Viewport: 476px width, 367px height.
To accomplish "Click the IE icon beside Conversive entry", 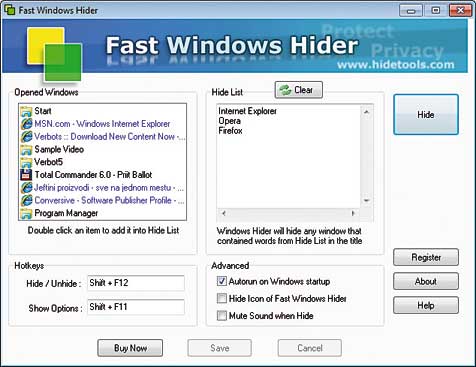I will 26,200.
